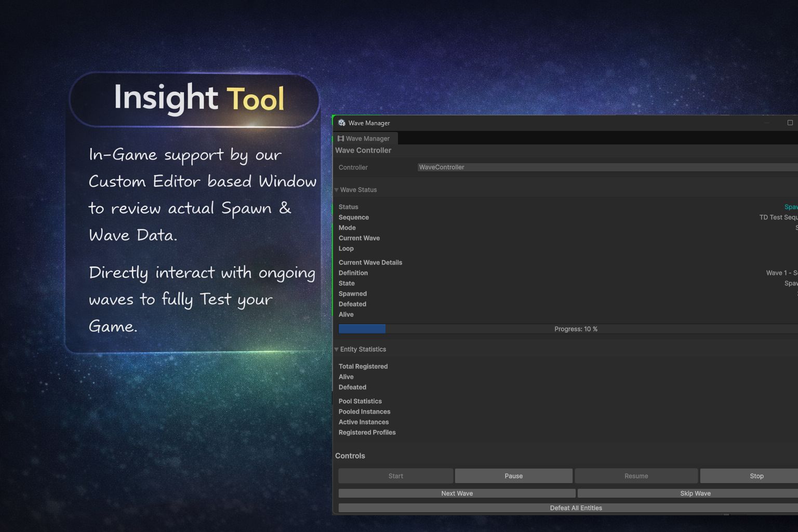Stop the wave sequence
Image resolution: width=798 pixels, height=532 pixels.
(756, 476)
